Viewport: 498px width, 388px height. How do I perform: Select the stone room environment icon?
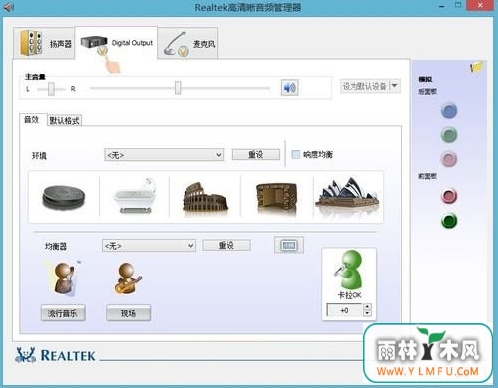(x=276, y=198)
